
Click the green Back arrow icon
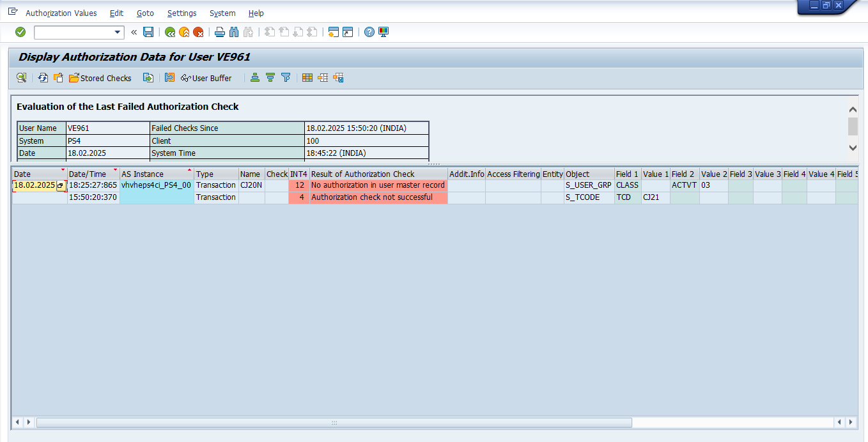(x=169, y=32)
